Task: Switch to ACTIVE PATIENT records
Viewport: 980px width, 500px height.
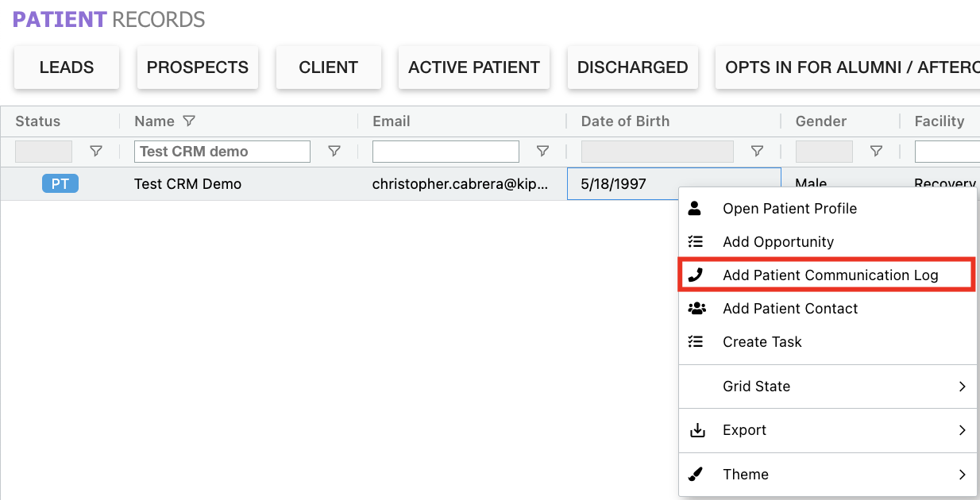Action: click(x=474, y=67)
